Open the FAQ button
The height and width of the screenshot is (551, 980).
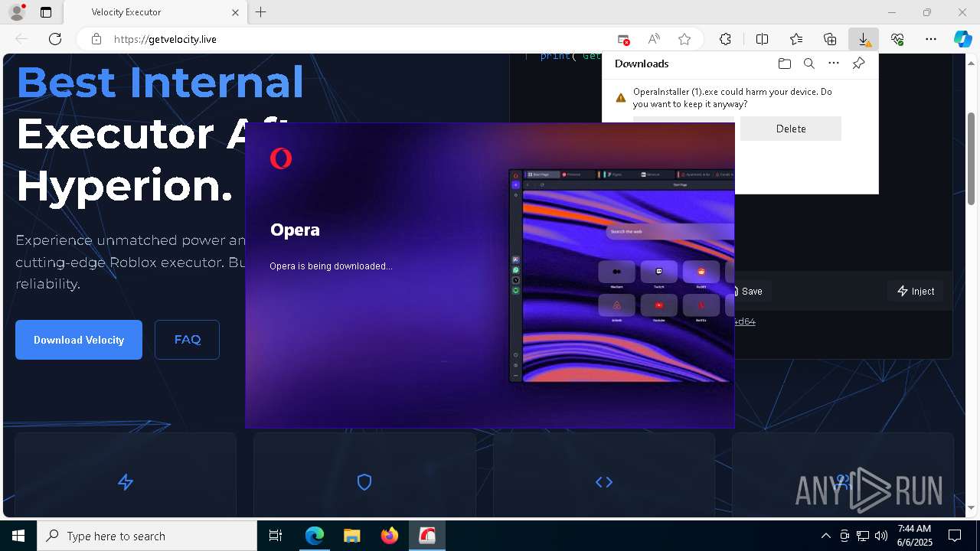coord(188,340)
